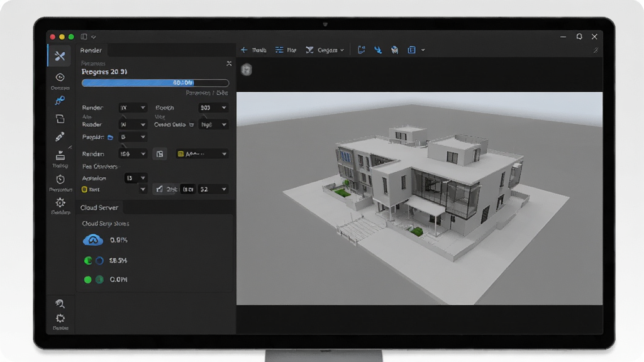
Task: Click the percentage value beside the cloud icon
Action: coord(119,240)
